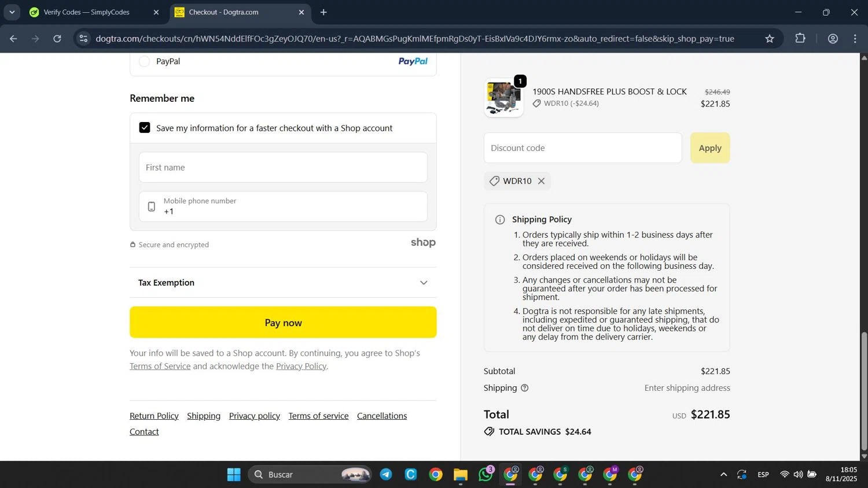This screenshot has height=488, width=868.
Task: Click the Buscar taskbar search box
Action: [x=310, y=475]
